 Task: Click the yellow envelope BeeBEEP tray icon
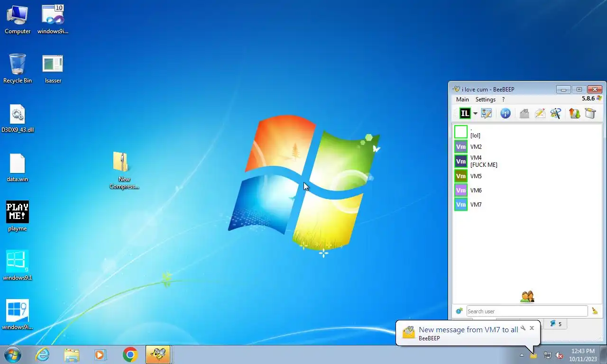coord(533,355)
